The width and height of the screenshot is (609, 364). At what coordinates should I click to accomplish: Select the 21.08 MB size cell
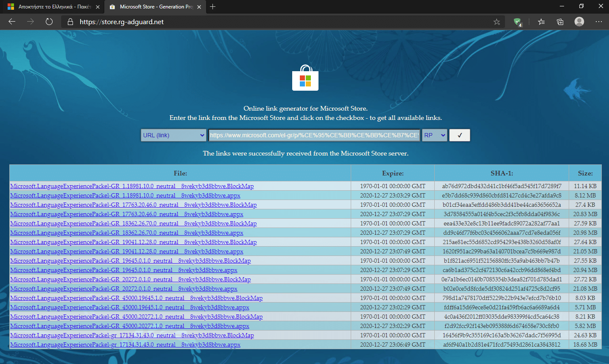click(585, 289)
